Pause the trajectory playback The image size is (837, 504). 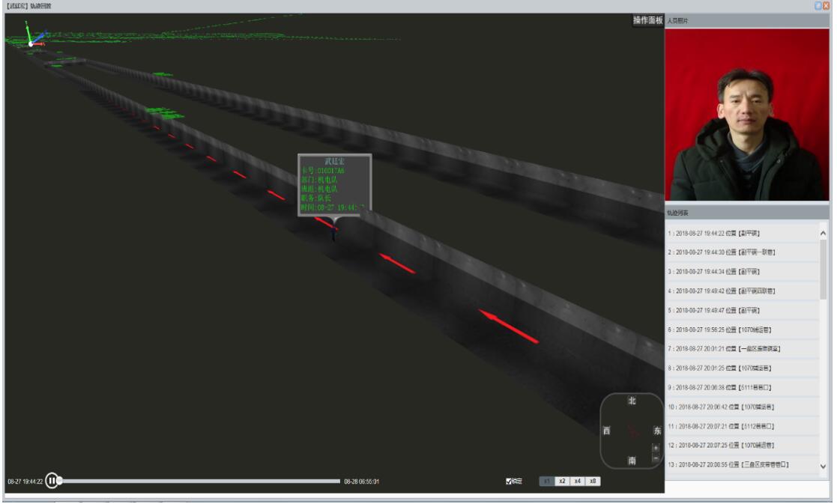52,481
